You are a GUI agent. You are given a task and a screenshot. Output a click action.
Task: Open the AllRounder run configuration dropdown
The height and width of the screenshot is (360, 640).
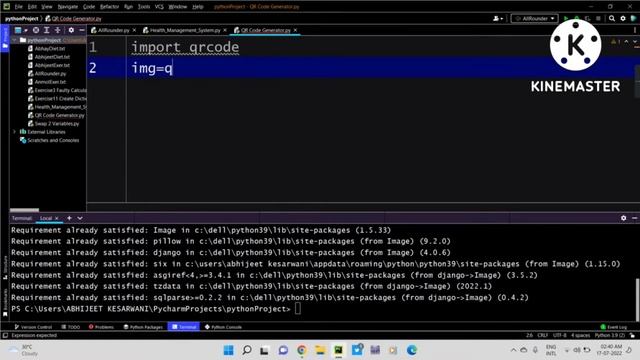[534, 18]
